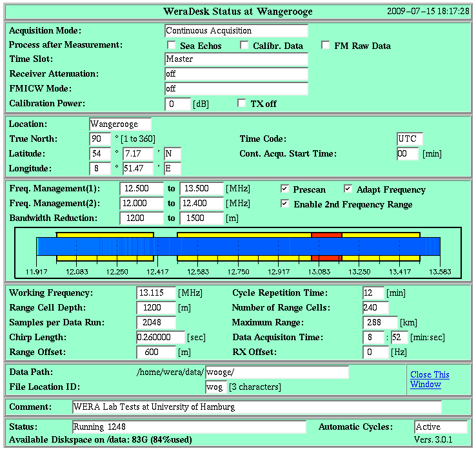Click the Calibration Power dB field
Viewport: 476px width, 451px height.
pyautogui.click(x=178, y=104)
